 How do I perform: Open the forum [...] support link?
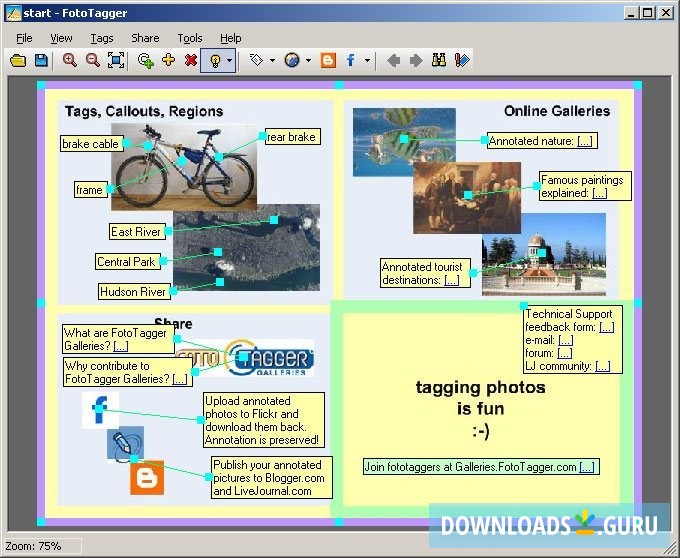[x=565, y=353]
